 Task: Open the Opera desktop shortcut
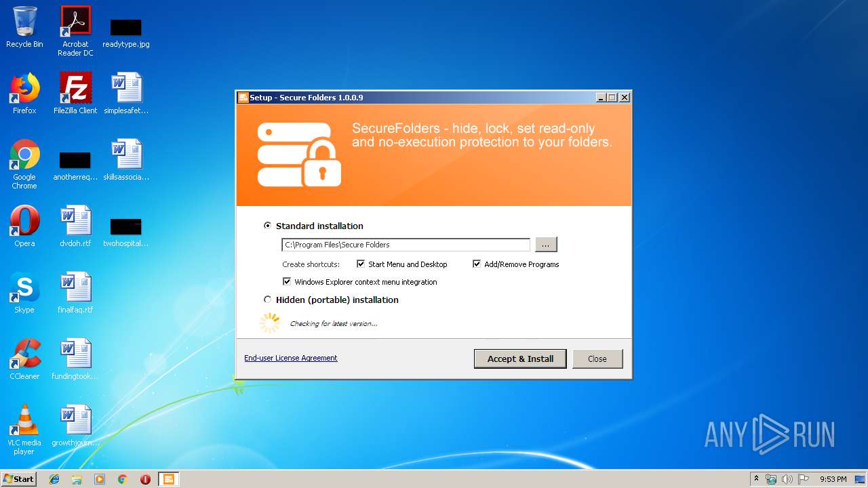24,226
